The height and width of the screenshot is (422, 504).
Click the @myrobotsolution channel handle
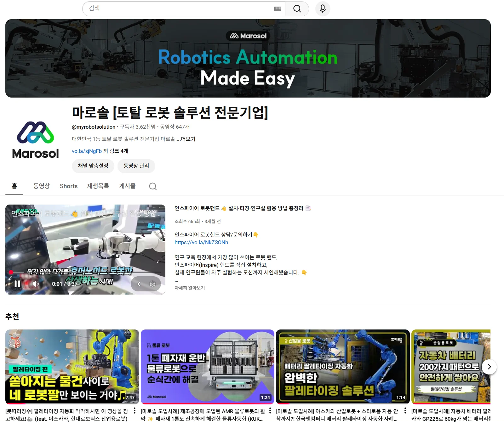click(94, 127)
